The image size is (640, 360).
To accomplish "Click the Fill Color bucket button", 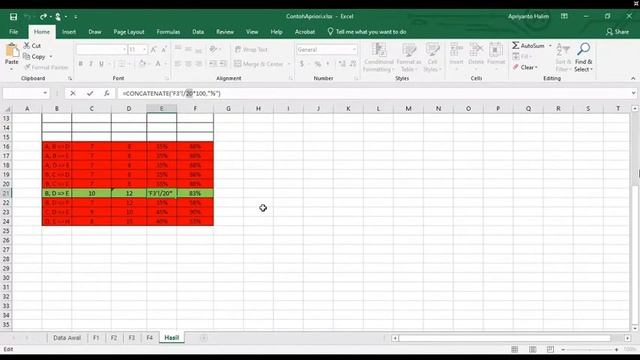I will [x=142, y=64].
